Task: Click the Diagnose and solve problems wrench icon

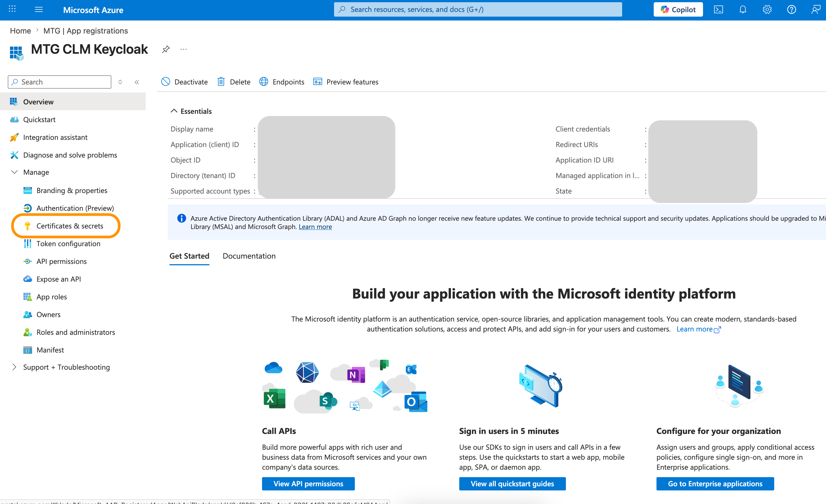Action: point(14,155)
